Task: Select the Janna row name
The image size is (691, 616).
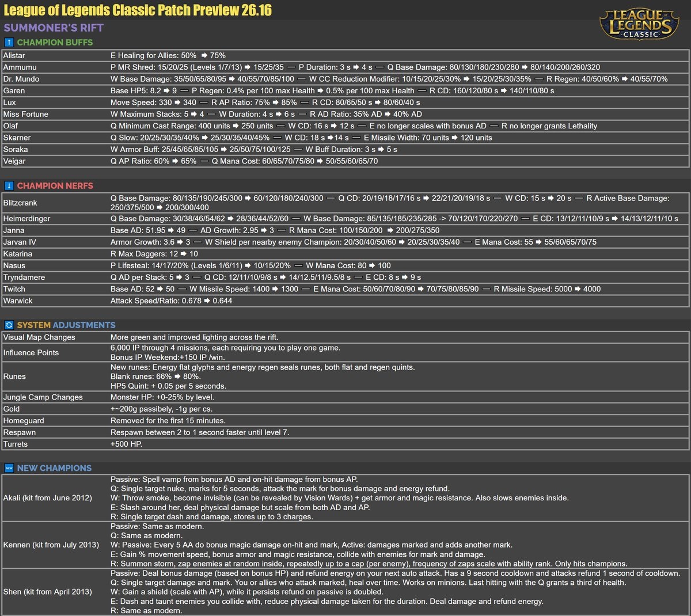Action: [x=14, y=230]
